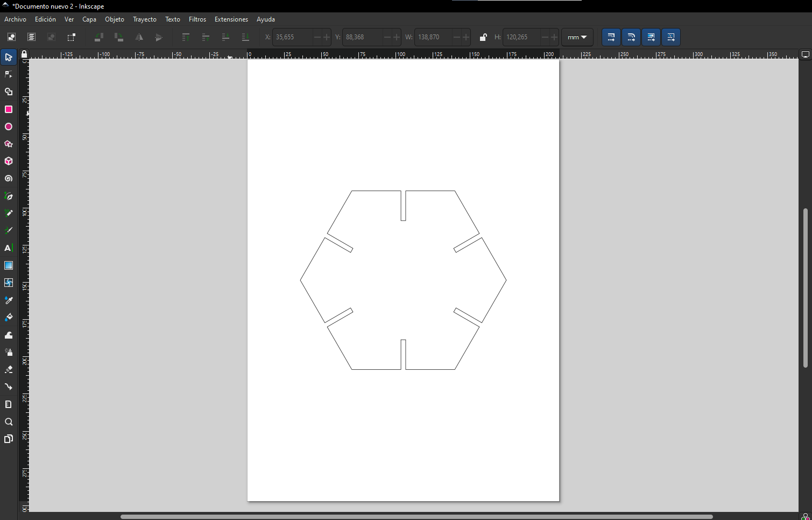Click the H height field
Viewport: 812px width, 520px height.
coord(521,37)
